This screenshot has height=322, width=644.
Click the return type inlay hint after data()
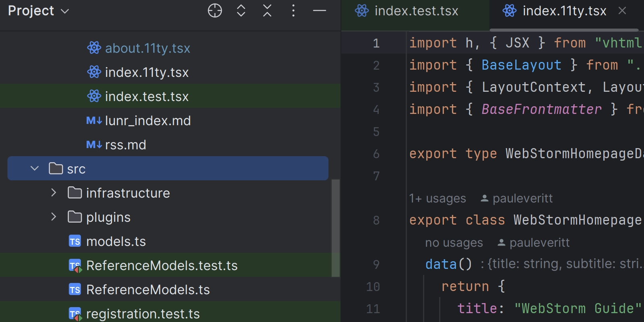(x=562, y=264)
